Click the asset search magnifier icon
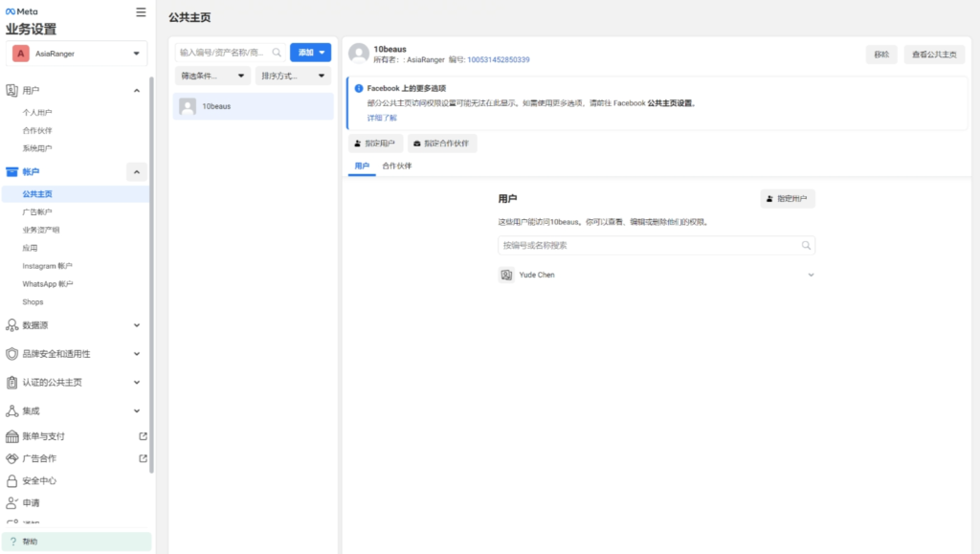 (x=277, y=53)
